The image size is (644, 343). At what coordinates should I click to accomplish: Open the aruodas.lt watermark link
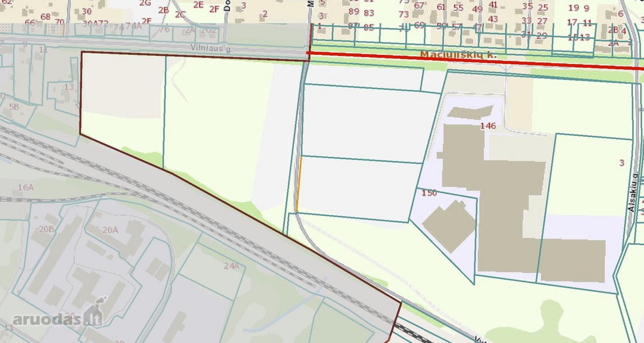pyautogui.click(x=56, y=320)
